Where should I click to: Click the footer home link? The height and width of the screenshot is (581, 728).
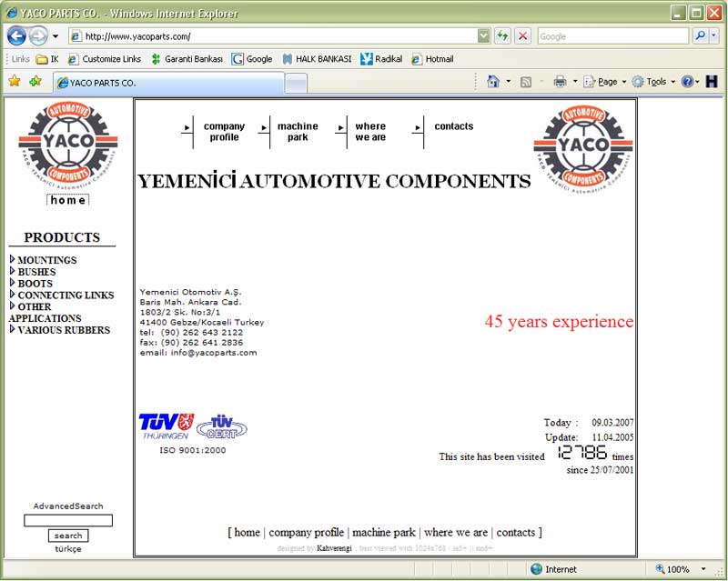247,532
